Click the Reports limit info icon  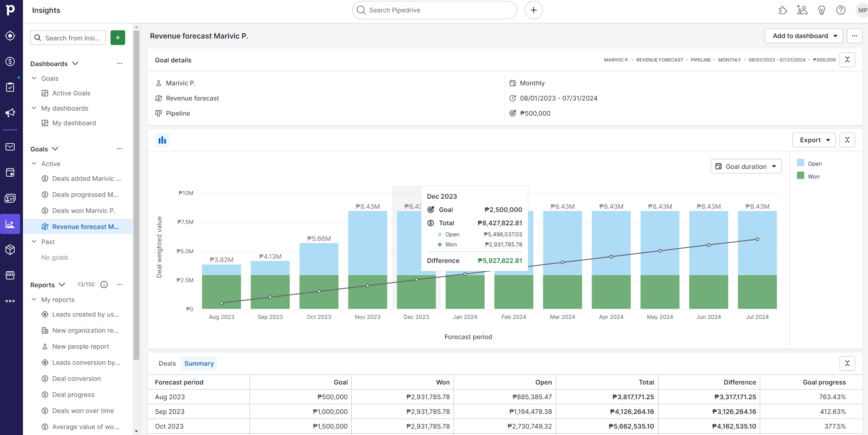(x=104, y=284)
